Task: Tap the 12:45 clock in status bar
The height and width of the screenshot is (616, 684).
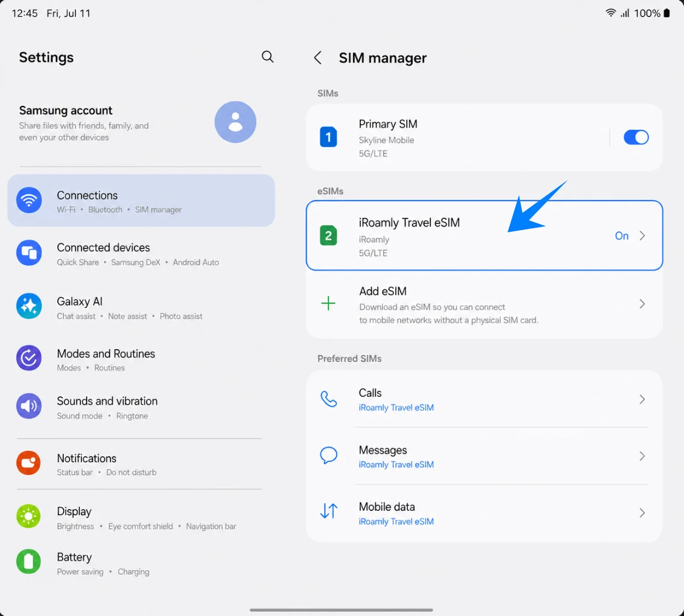Action: pyautogui.click(x=24, y=13)
